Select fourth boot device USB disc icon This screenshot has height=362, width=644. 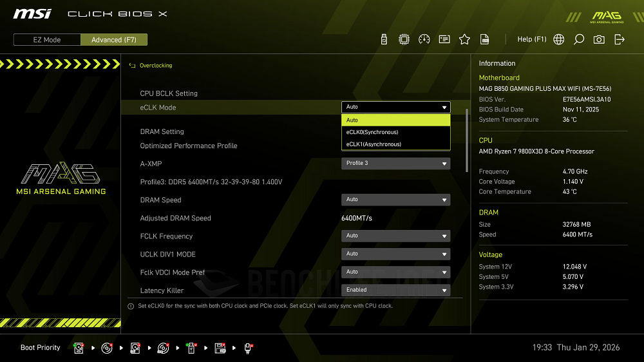click(163, 348)
